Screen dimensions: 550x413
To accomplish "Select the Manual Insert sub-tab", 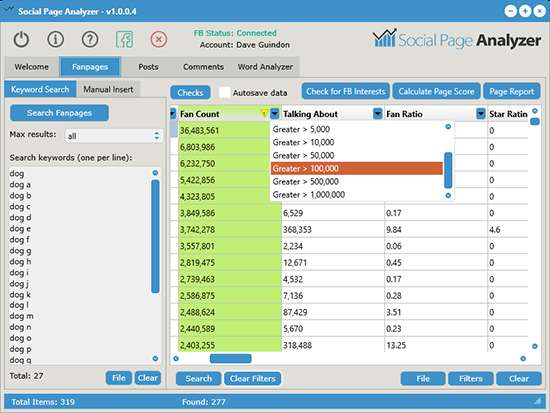I will coord(108,89).
